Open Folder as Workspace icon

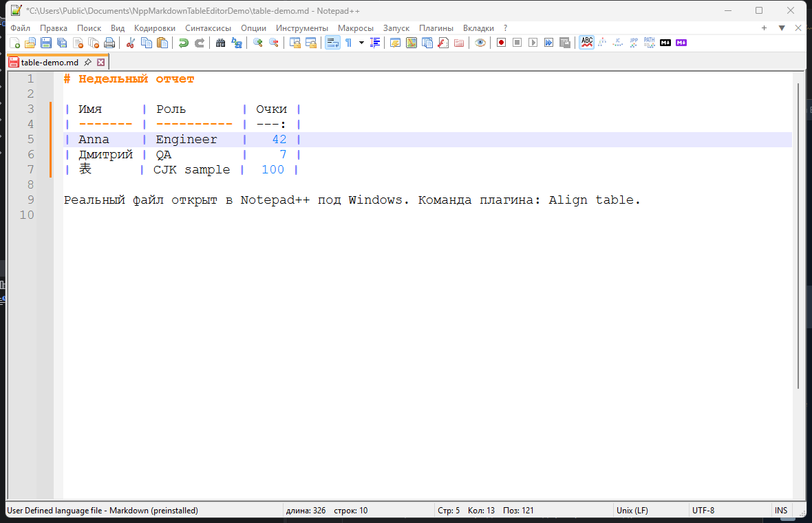pos(459,43)
